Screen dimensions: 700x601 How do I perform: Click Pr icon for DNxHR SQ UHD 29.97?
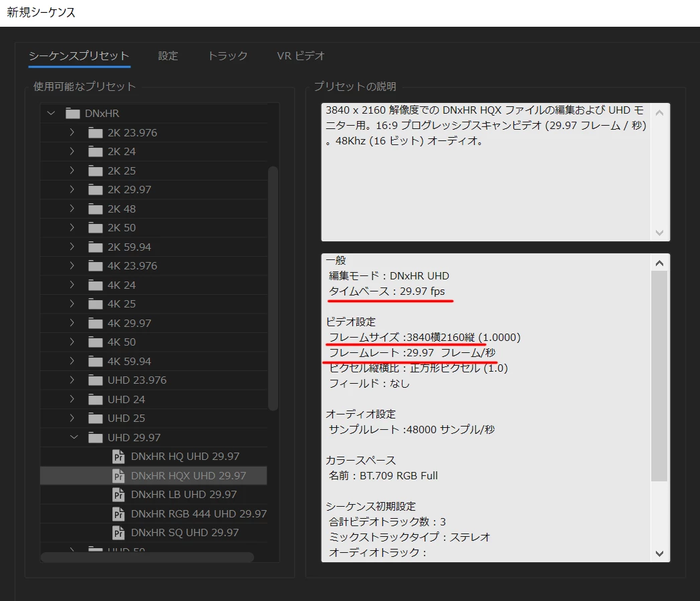pyautogui.click(x=118, y=533)
